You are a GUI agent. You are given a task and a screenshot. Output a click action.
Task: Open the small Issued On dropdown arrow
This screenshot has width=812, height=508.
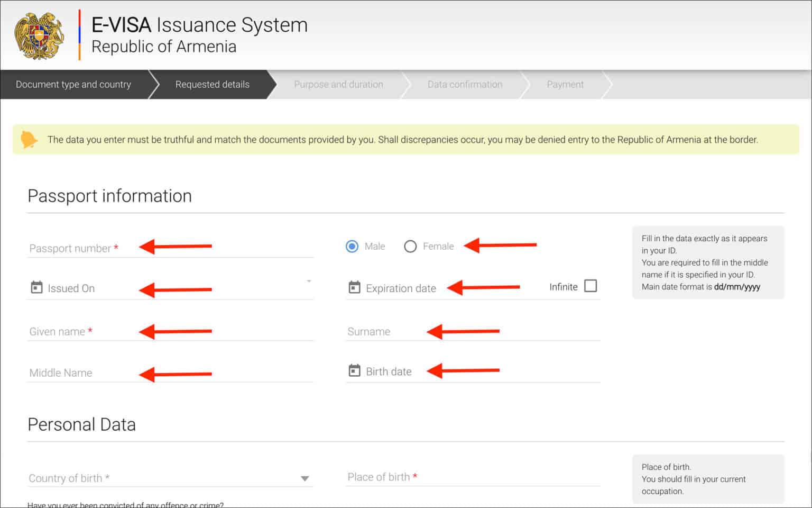pos(309,281)
